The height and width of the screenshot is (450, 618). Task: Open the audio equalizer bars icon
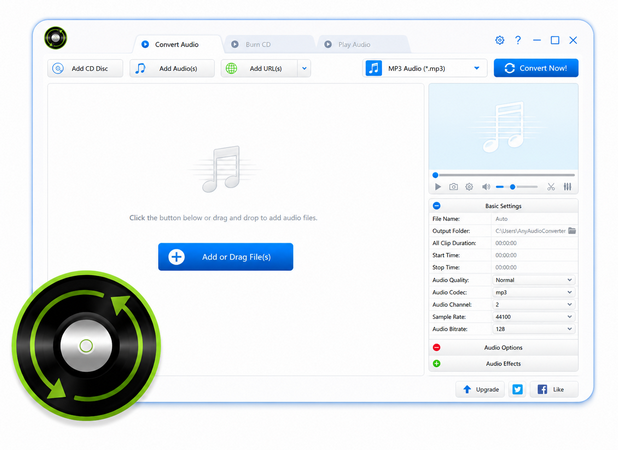567,187
